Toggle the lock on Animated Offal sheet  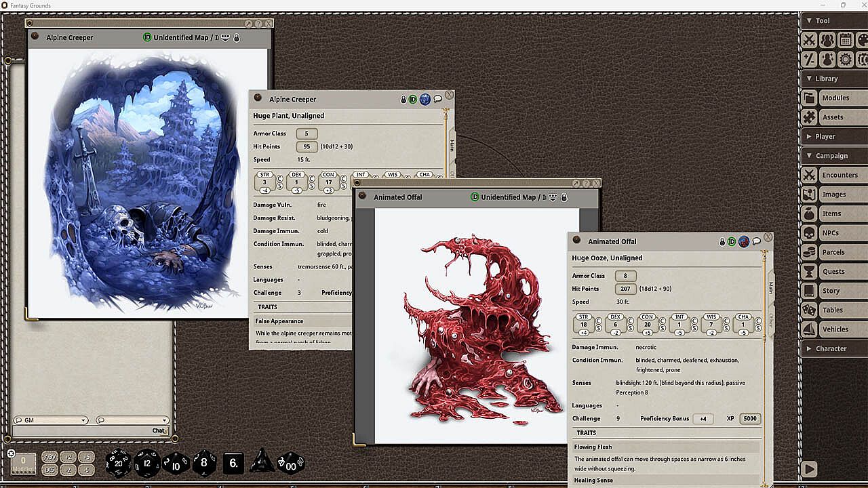(723, 242)
